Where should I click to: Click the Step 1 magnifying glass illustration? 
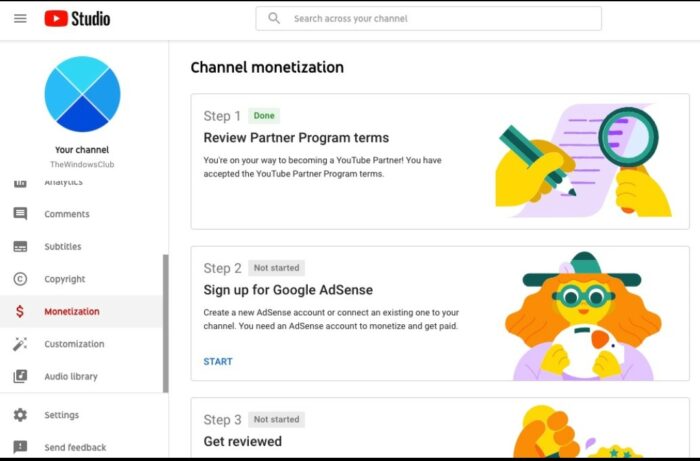628,139
